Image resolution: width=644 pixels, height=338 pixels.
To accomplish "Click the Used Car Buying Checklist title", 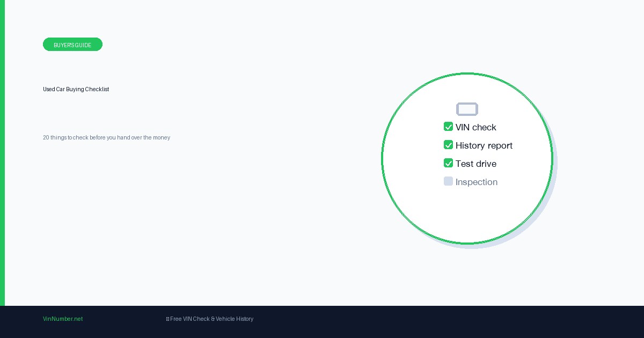I will 76,89.
